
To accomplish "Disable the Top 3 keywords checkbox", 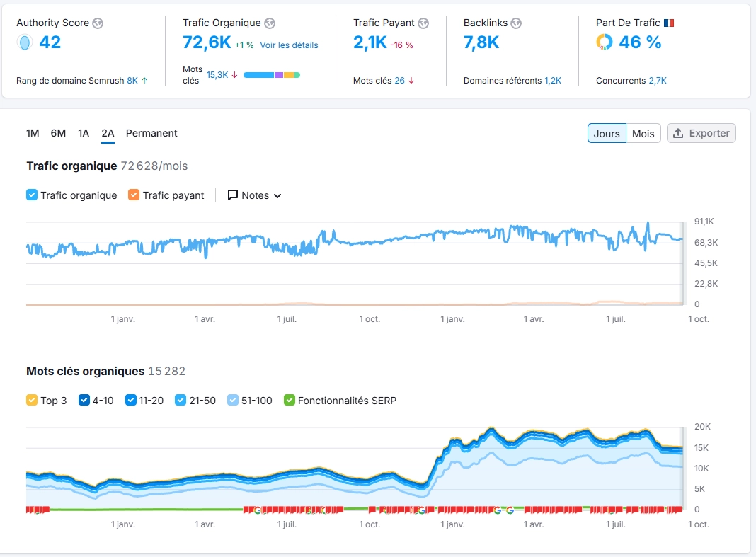I will click(x=32, y=401).
